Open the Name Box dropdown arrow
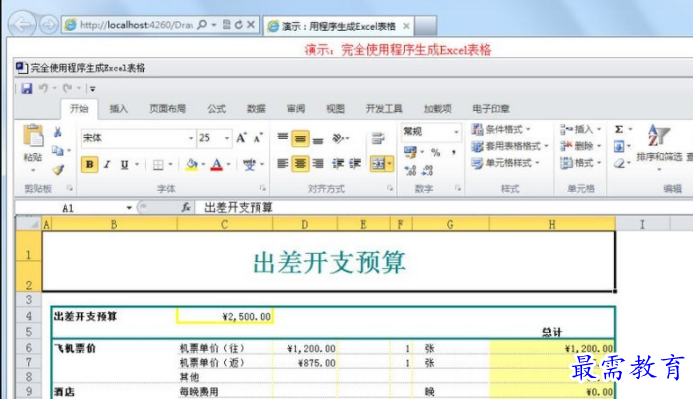Image resolution: width=693 pixels, height=399 pixels. (x=129, y=208)
